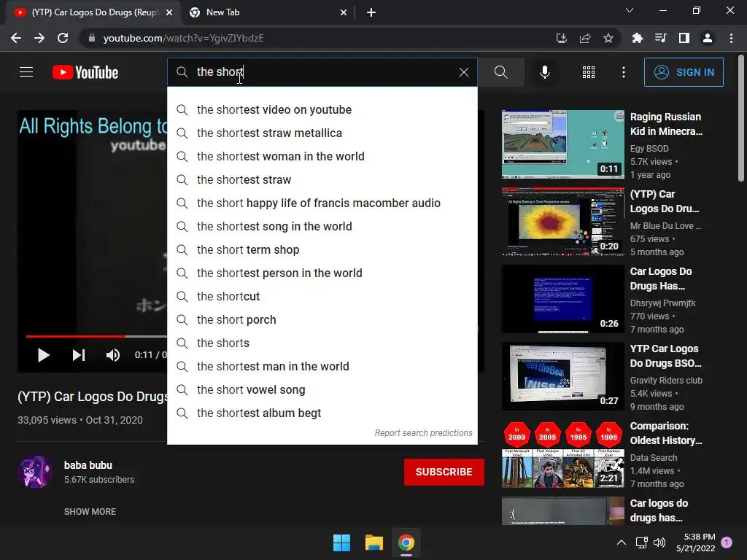
Task: Open the Chrome profile icon
Action: click(x=708, y=38)
